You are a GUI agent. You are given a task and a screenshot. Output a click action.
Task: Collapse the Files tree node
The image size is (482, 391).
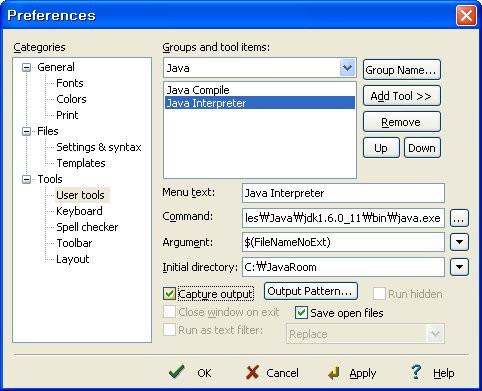click(x=26, y=132)
